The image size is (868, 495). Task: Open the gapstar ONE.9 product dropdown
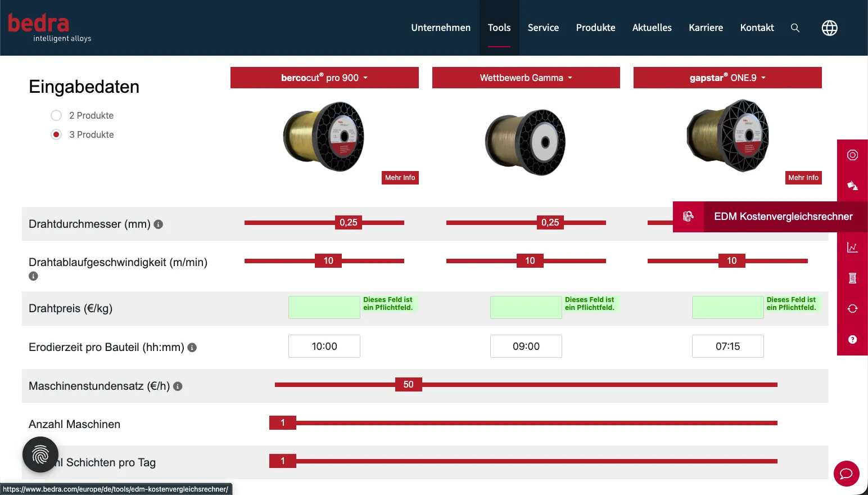727,78
